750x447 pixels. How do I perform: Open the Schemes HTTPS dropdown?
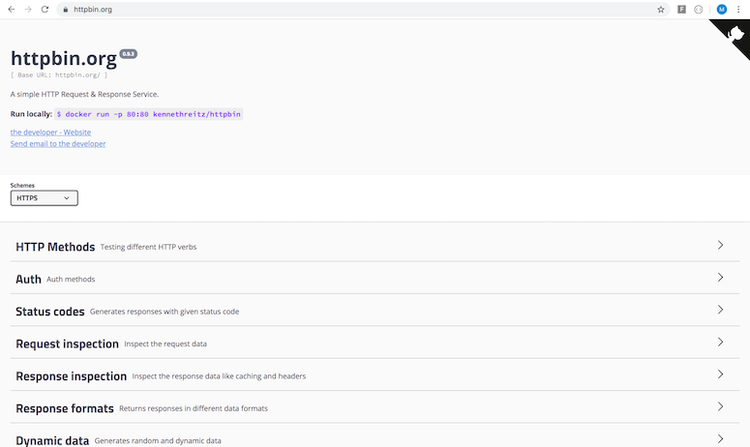click(44, 198)
